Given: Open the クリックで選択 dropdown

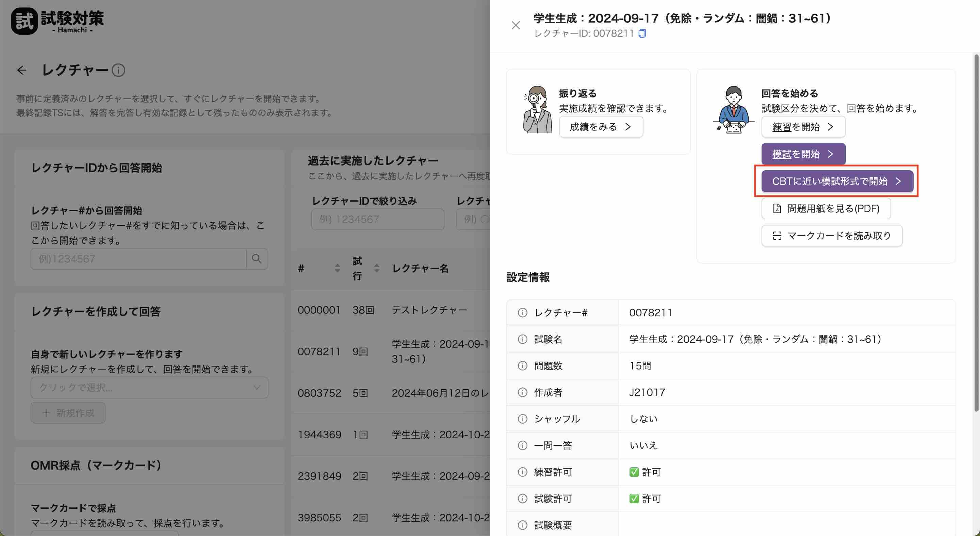Looking at the screenshot, I should [x=149, y=388].
